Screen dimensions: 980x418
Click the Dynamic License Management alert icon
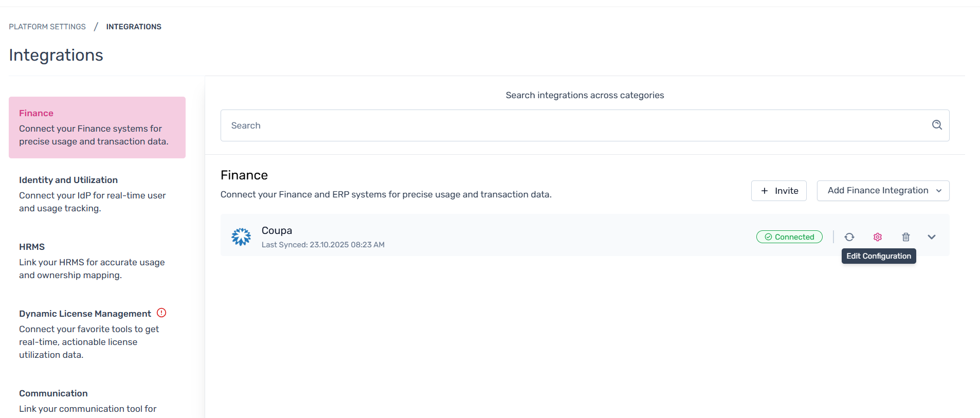161,313
